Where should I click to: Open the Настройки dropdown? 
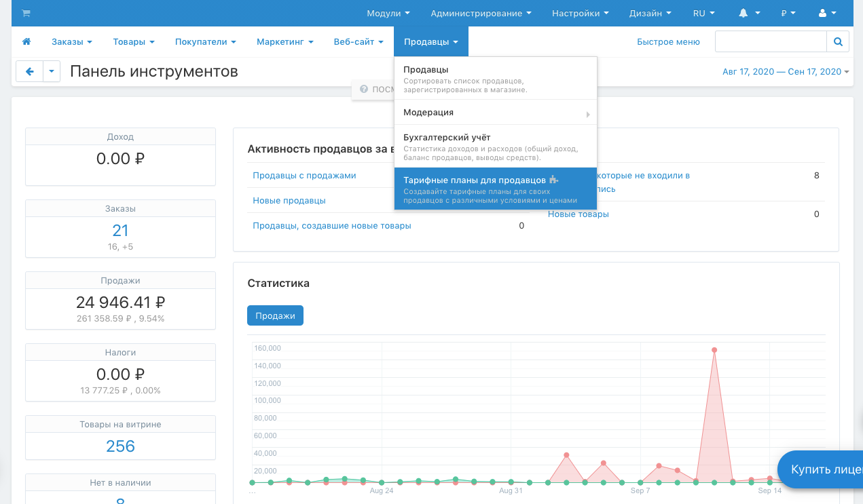tap(581, 13)
